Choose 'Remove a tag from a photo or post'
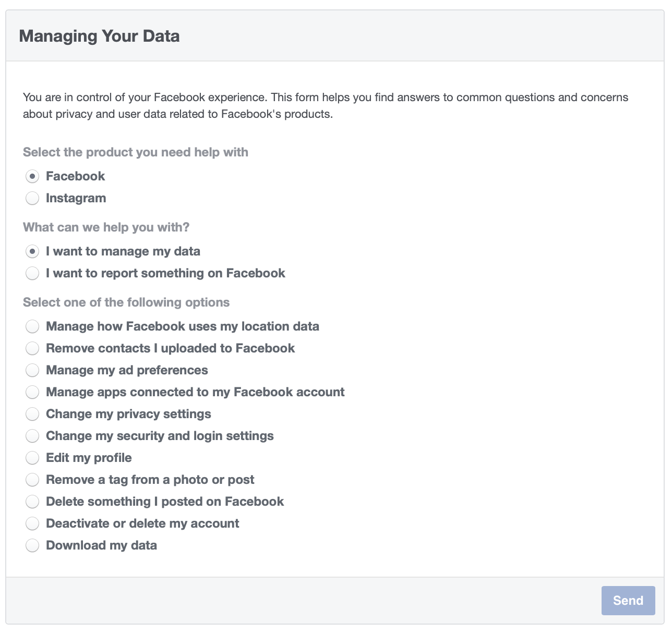This screenshot has height=634, width=672. click(32, 480)
